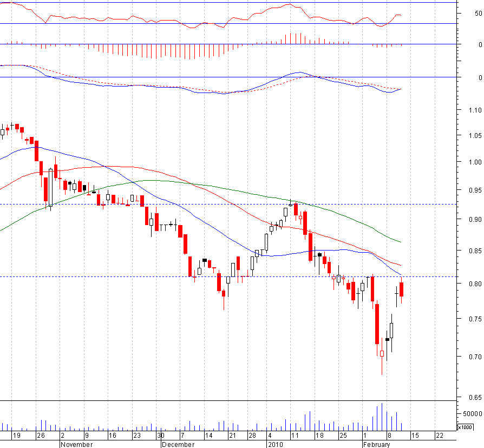Select the date label 18 on the time axis
The height and width of the screenshot is (448, 484).
(x=319, y=436)
